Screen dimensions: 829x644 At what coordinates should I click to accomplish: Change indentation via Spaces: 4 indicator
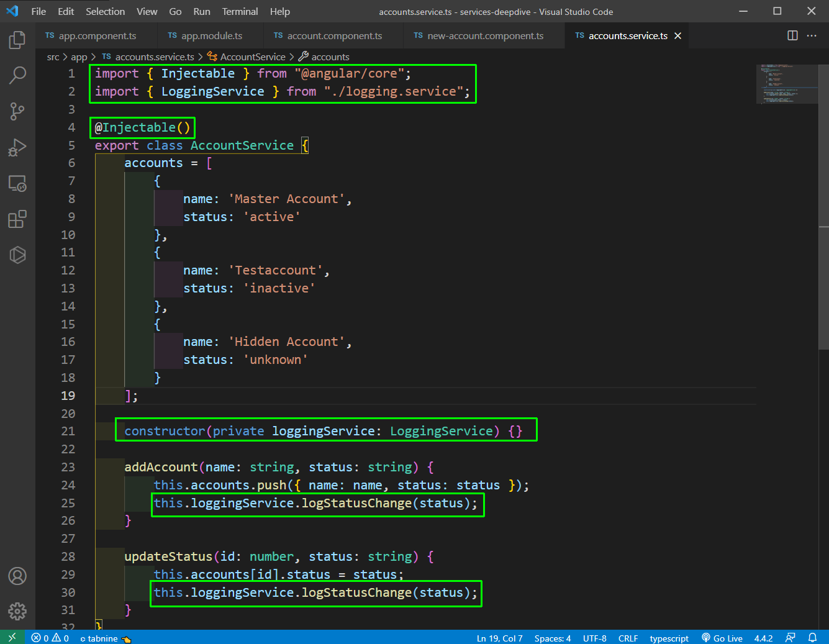click(x=552, y=638)
